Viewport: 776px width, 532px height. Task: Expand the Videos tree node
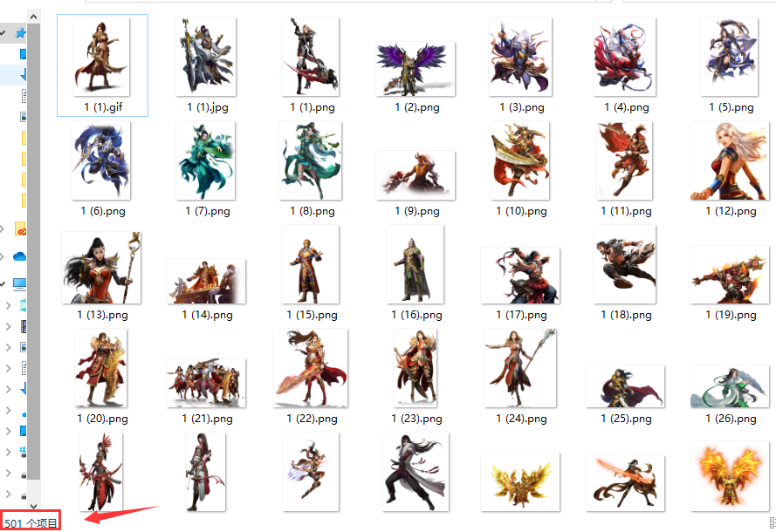click(x=8, y=326)
